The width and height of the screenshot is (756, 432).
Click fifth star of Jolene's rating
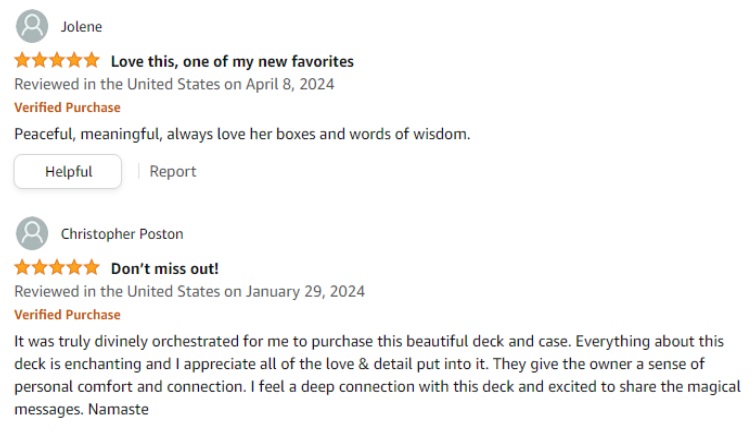click(x=92, y=61)
